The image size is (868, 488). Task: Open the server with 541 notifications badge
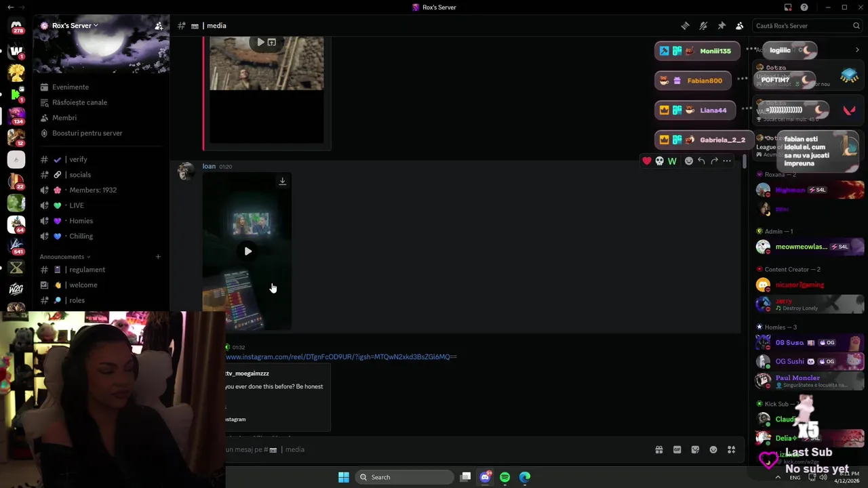point(16,246)
